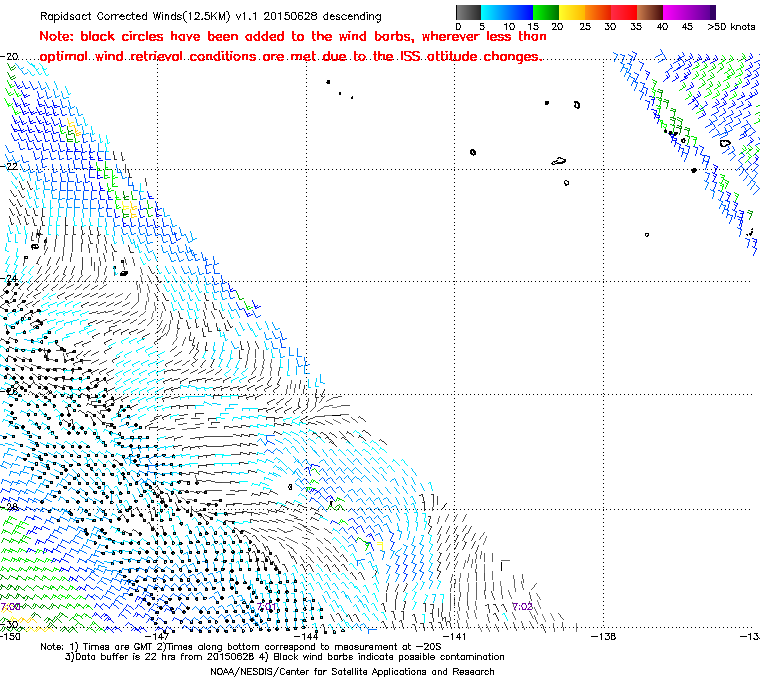This screenshot has height=688, width=760.
Task: Click the red 'optimal wind retrieval conditions' line
Action: [290, 57]
